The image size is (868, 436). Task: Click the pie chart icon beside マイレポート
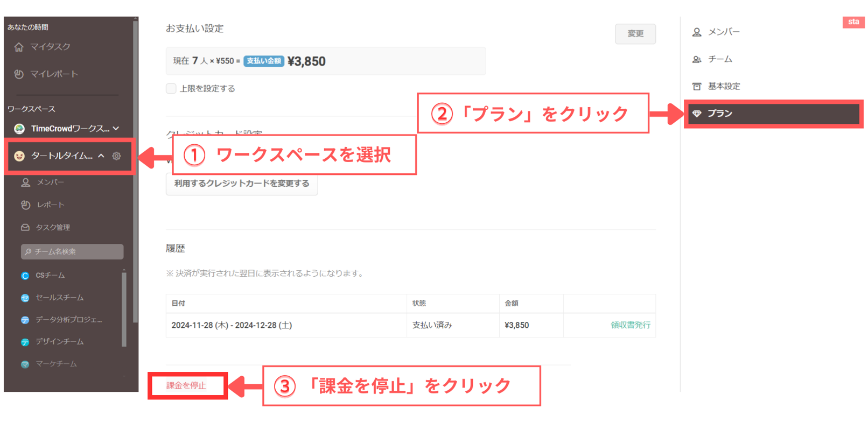[19, 74]
